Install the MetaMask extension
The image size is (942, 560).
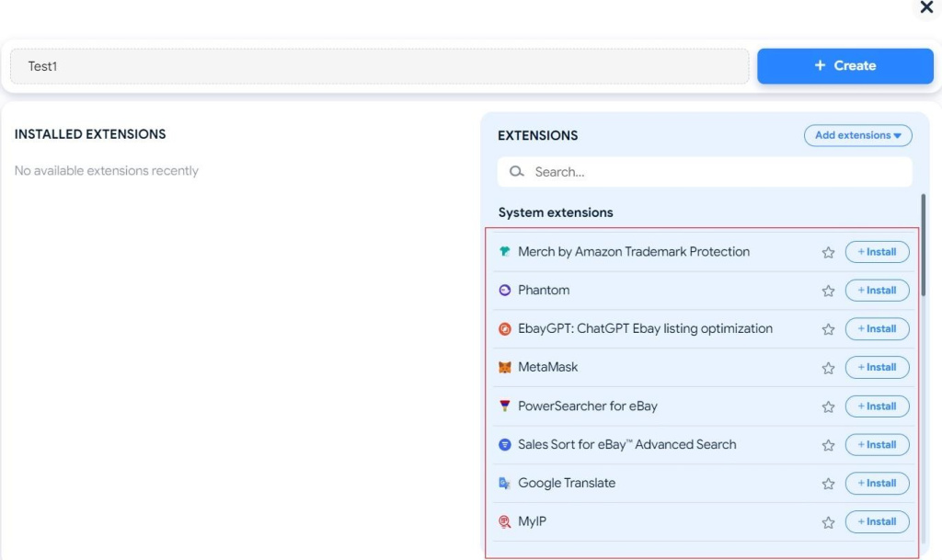877,368
